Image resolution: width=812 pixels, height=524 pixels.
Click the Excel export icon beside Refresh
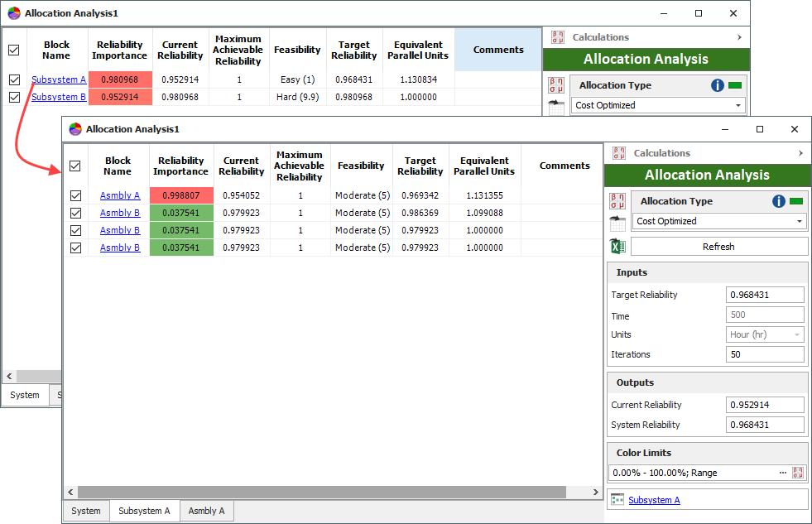point(617,246)
